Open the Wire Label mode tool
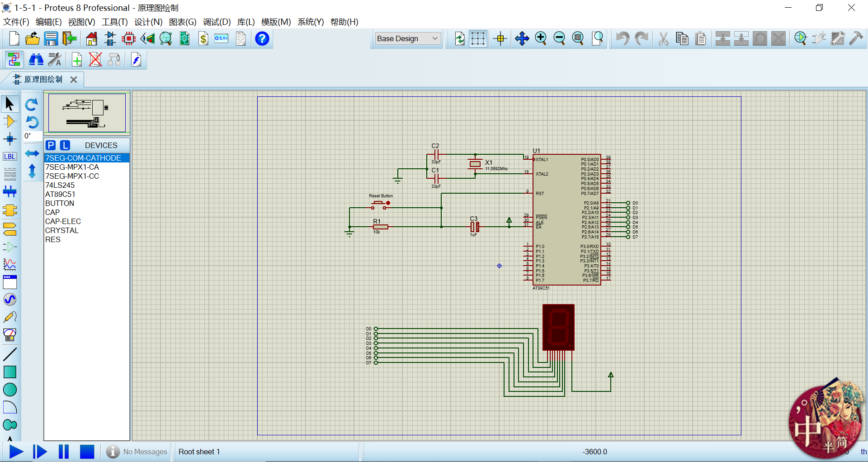This screenshot has height=462, width=868. click(x=9, y=157)
